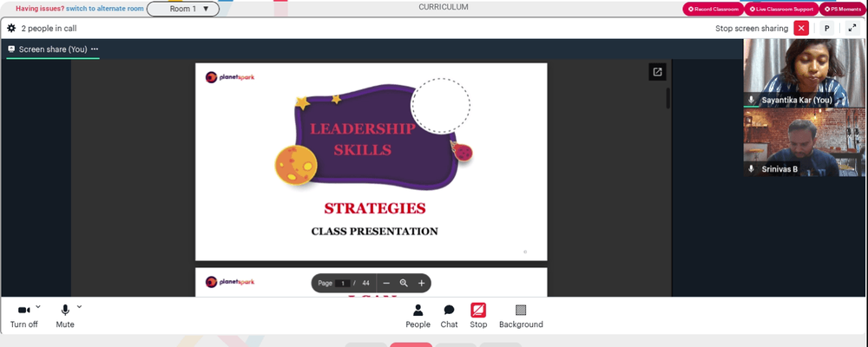
Task: Click the Record Classroom button
Action: pos(713,9)
